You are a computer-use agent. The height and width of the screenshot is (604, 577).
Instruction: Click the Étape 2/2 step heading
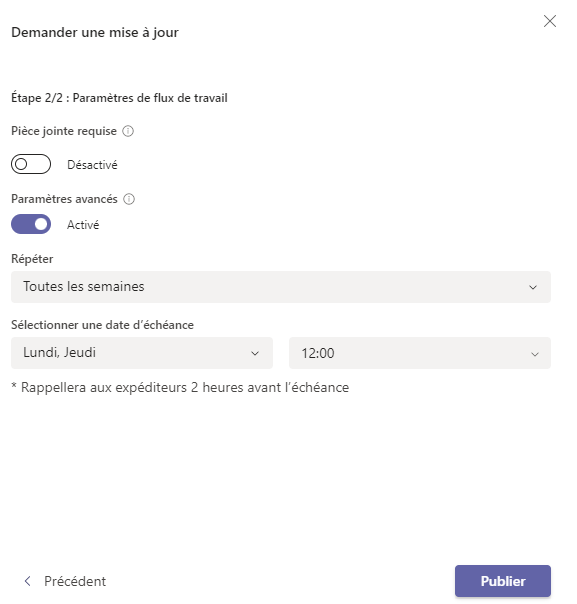(119, 98)
